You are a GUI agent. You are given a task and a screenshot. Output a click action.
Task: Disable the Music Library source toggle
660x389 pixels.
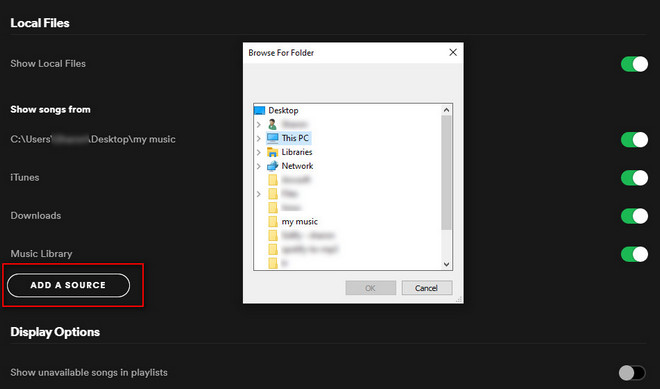click(x=634, y=254)
